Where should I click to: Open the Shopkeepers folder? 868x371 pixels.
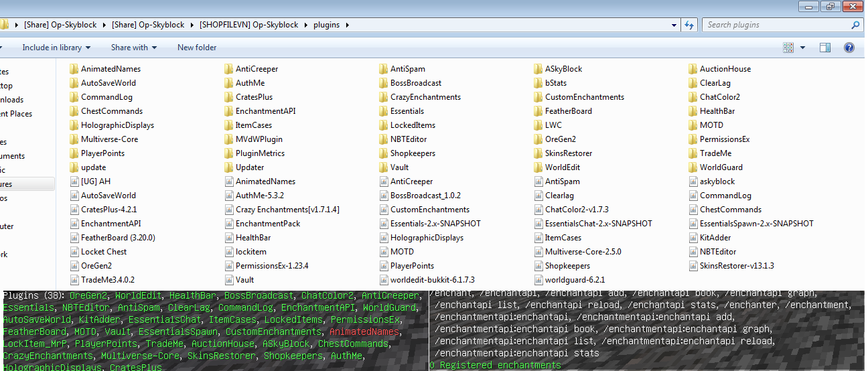(407, 153)
